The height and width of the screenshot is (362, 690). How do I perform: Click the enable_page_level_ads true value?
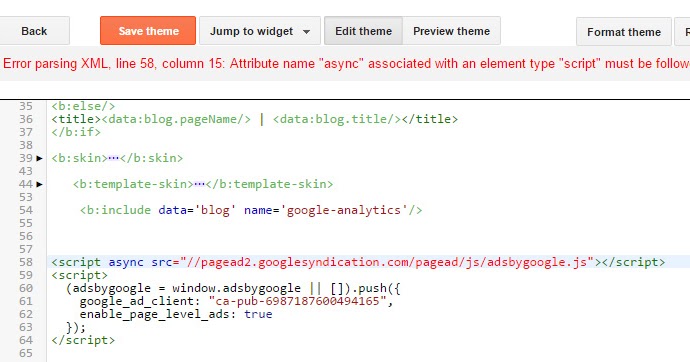(258, 314)
